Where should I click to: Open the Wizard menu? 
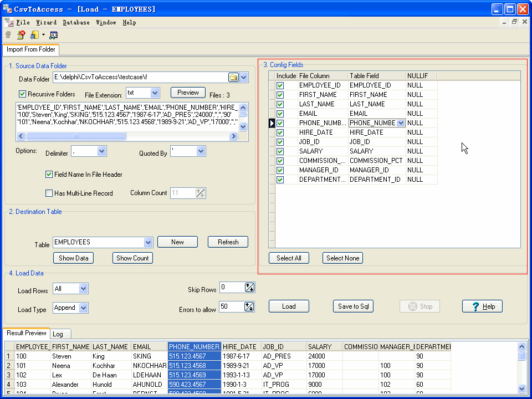[x=46, y=22]
